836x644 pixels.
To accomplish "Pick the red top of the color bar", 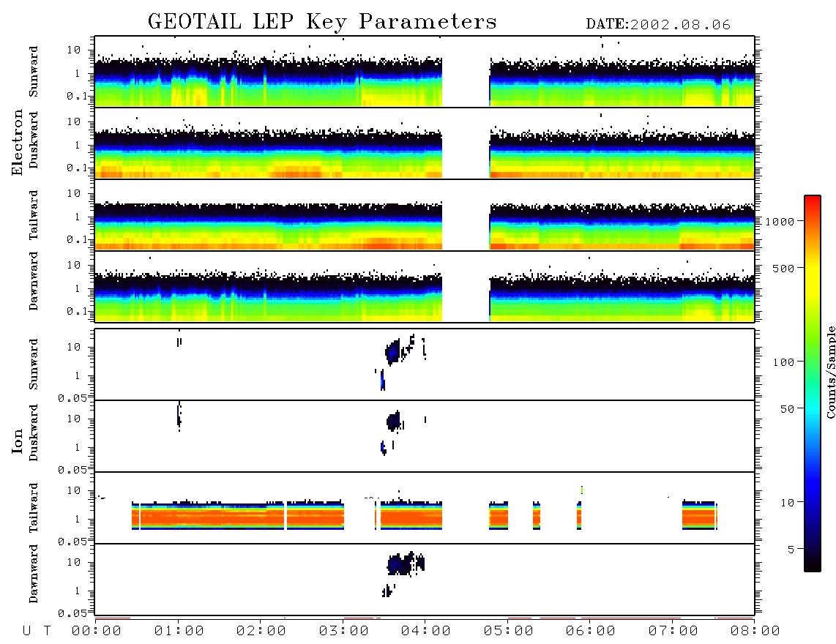I will (x=813, y=203).
